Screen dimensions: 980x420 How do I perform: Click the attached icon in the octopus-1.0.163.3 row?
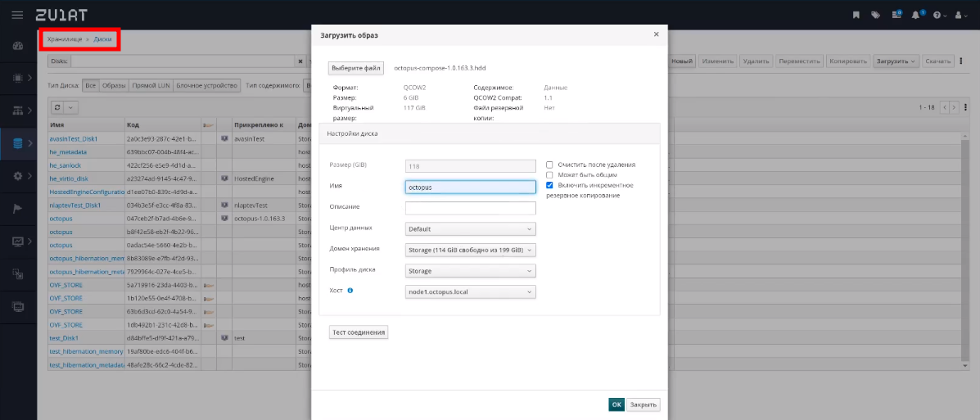pos(224,219)
